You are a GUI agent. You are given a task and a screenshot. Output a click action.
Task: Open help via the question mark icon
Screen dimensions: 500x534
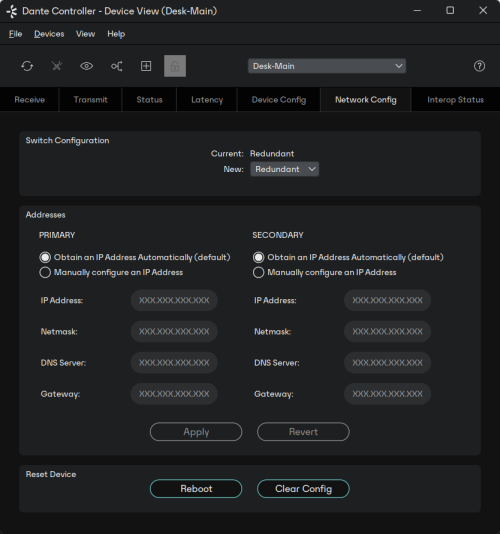pos(479,66)
